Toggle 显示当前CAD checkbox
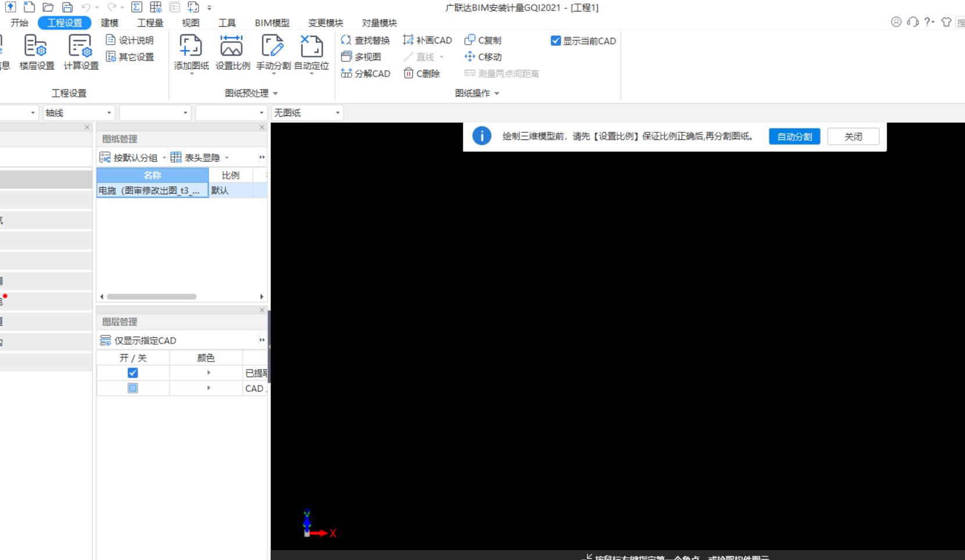 (x=556, y=41)
